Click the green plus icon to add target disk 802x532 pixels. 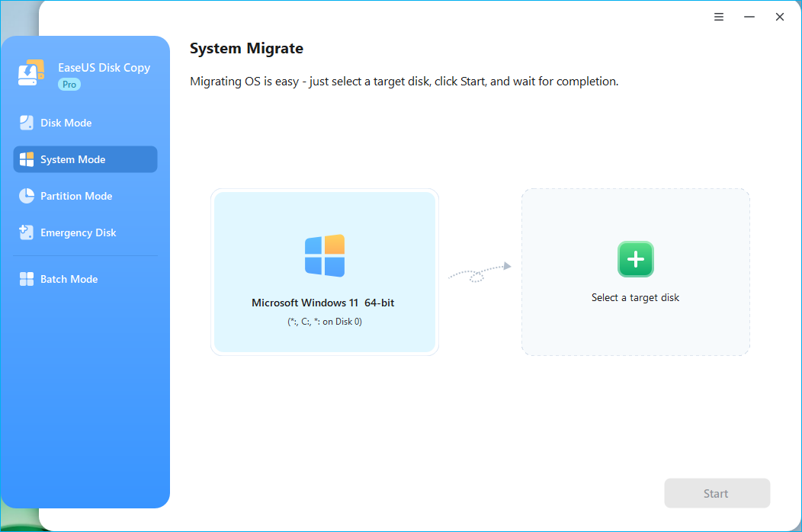click(635, 259)
